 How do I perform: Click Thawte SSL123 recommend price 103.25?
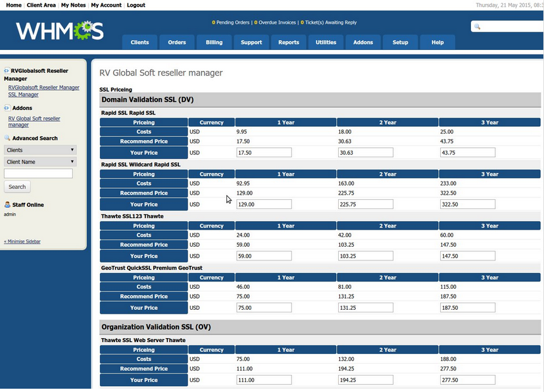coord(346,245)
